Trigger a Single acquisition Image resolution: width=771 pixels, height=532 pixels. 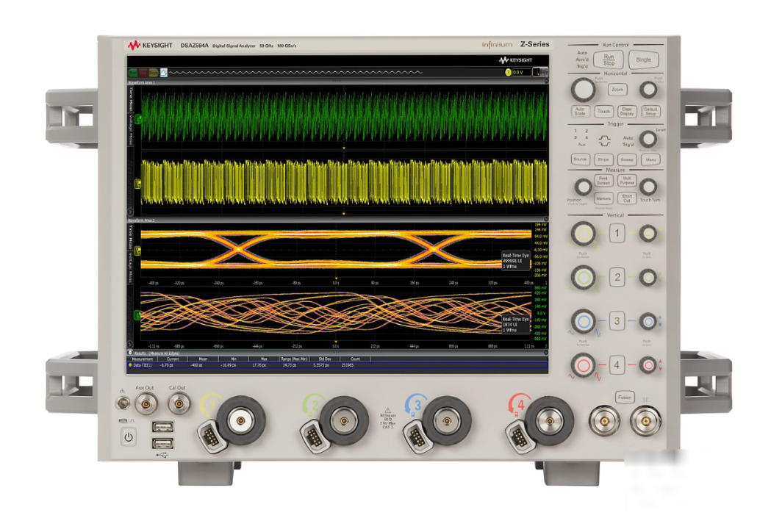pos(643,60)
